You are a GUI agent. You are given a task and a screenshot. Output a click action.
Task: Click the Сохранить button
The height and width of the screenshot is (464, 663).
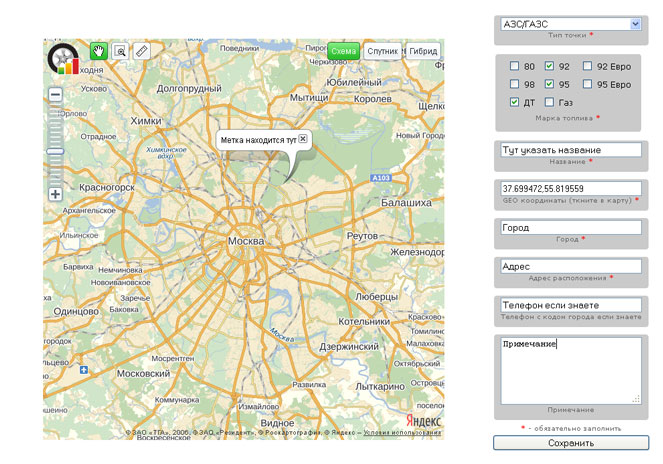click(571, 442)
